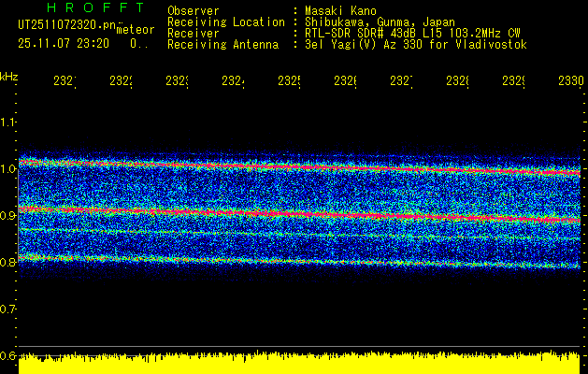Image resolution: width=588 pixels, height=374 pixels.
Task: Click the HROFFT title text
Action: 96,7
